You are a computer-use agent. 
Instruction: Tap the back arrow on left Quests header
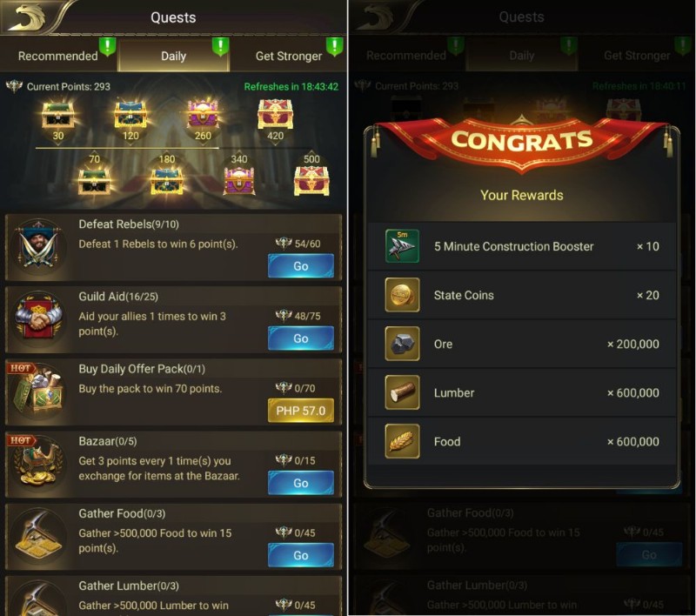coord(28,17)
